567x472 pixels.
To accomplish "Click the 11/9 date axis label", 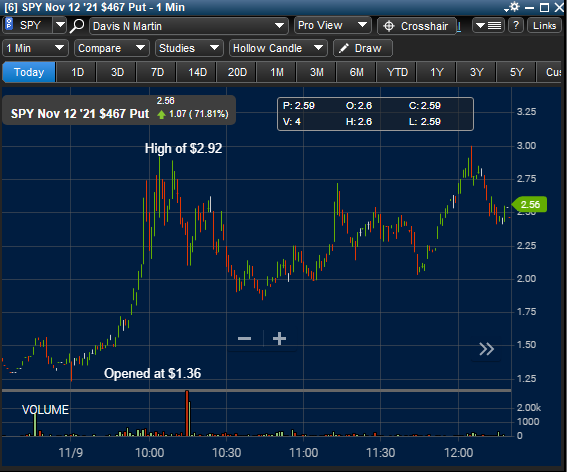I will [x=71, y=453].
